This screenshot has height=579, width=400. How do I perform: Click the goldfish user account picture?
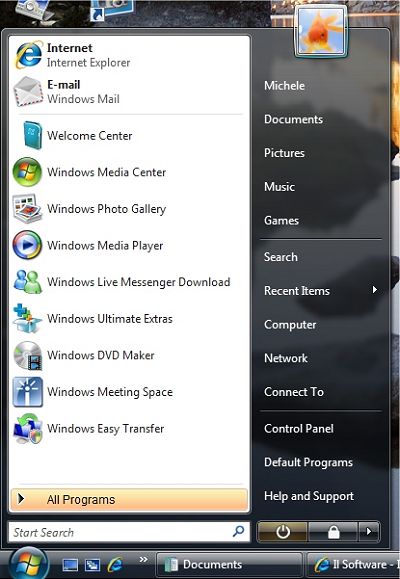click(321, 31)
